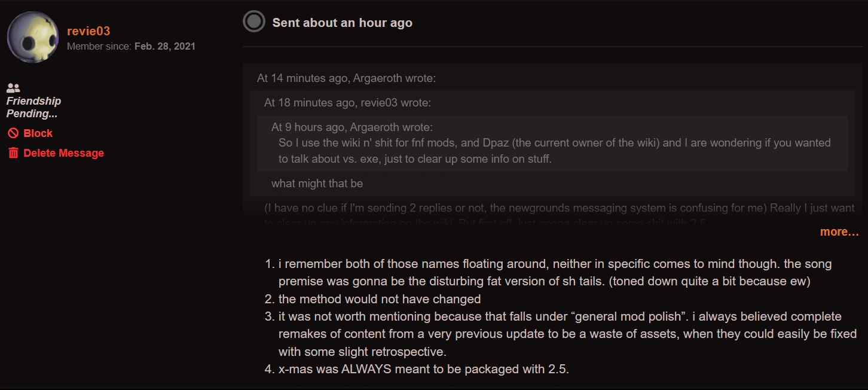This screenshot has height=390, width=868.
Task: Click the "Sent about an hour ago" heading
Action: [x=342, y=23]
